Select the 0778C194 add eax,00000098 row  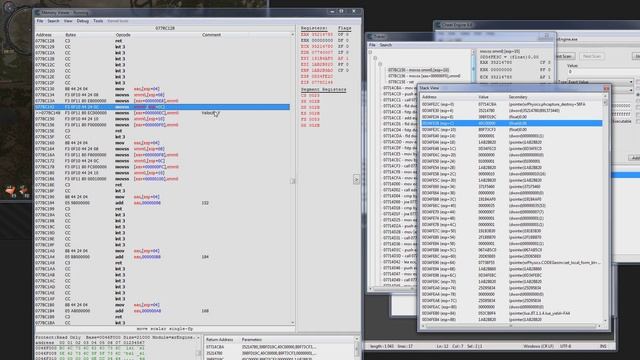[162, 203]
